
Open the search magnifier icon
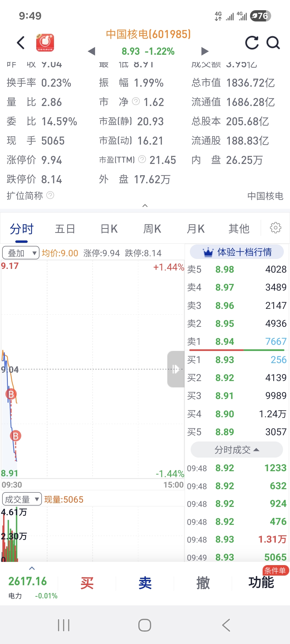coord(273,43)
